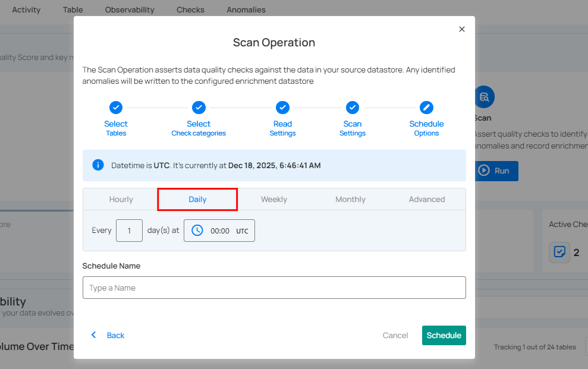Click the Check categories step checkmark icon
This screenshot has width=588, height=369.
point(199,108)
